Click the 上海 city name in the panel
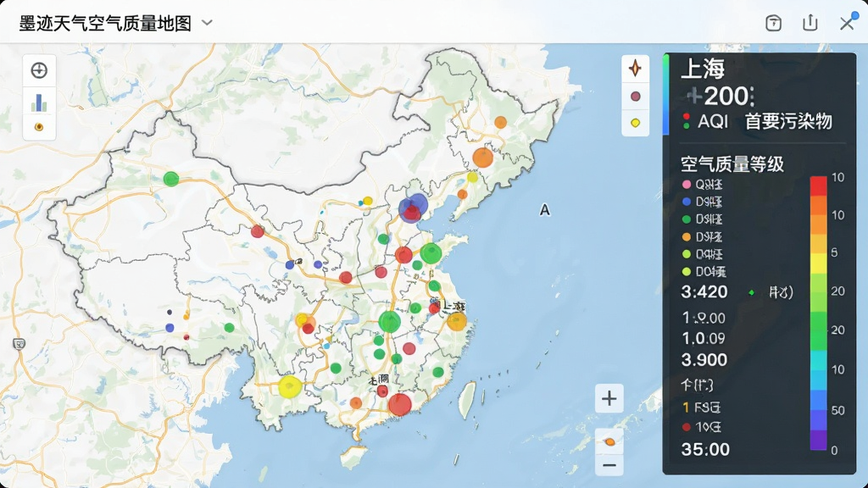Viewport: 868px width, 488px height. pos(703,69)
